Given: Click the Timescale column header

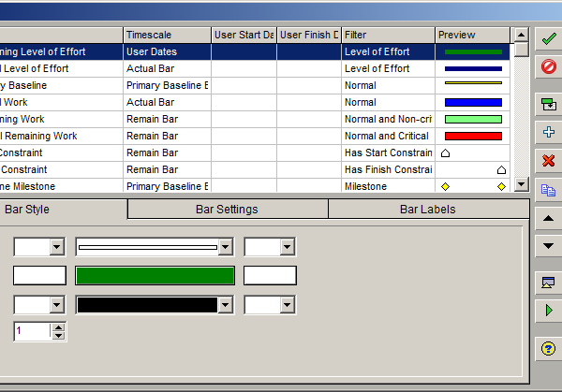Looking at the screenshot, I should (167, 35).
